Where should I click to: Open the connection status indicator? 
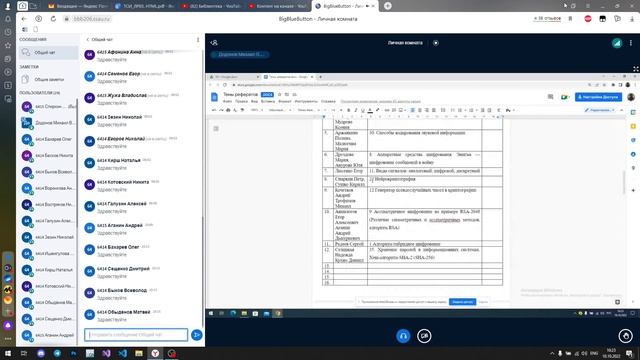[x=616, y=43]
